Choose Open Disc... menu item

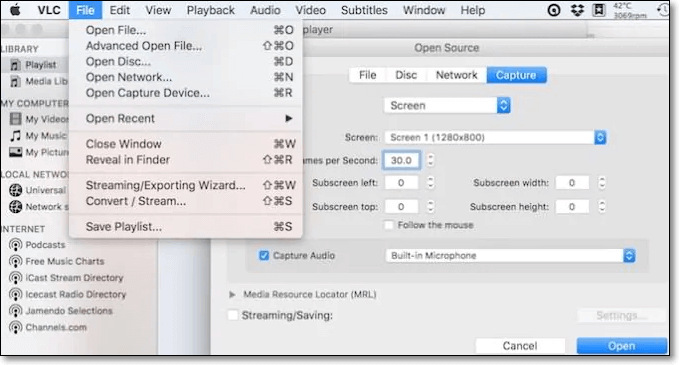(185, 61)
